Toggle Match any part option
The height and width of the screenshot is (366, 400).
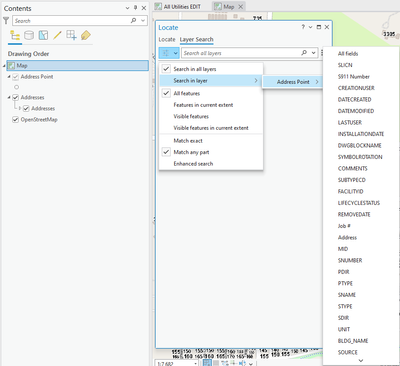[211, 152]
